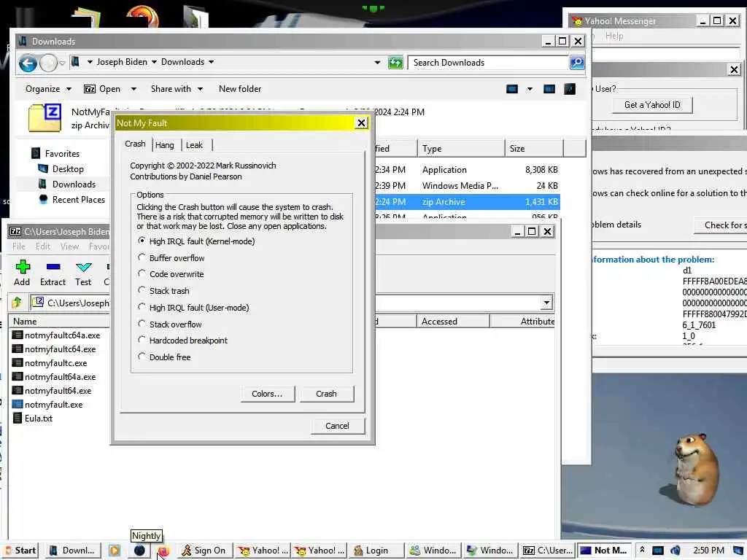Open the Leak tab in Not My Fault
747x560 pixels.
tap(194, 145)
